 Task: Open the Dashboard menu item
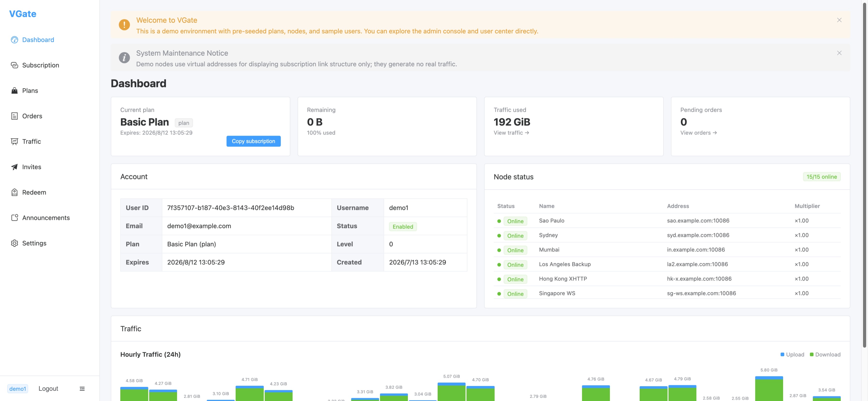[x=50, y=40]
